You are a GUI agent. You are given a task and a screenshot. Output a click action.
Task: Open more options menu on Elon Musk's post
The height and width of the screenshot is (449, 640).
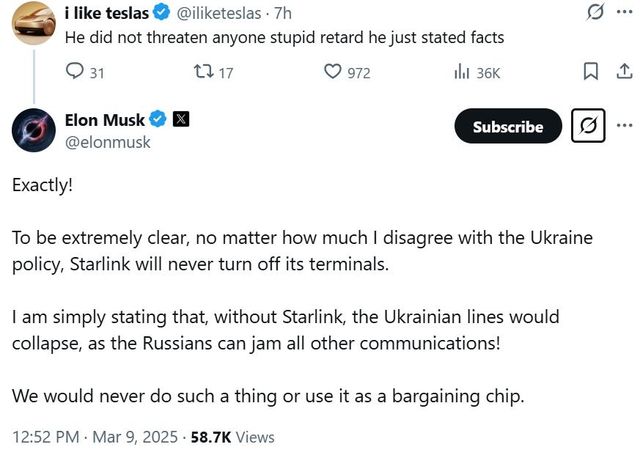(x=625, y=127)
